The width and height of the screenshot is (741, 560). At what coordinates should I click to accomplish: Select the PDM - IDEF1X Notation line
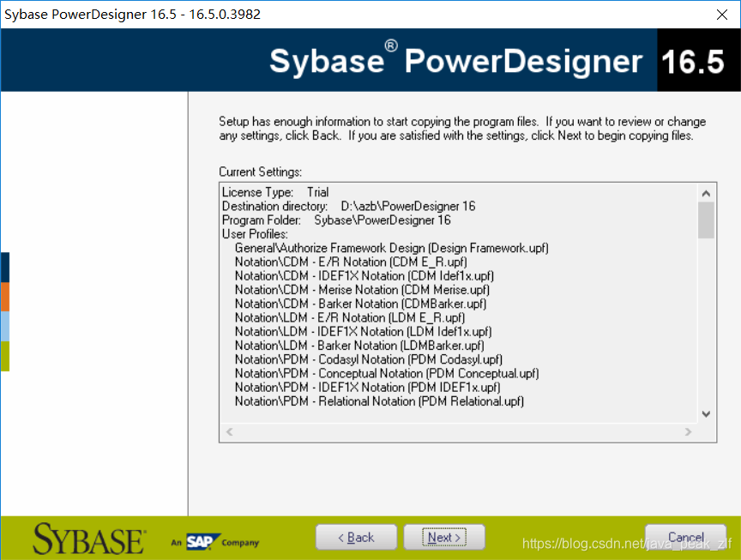[x=368, y=388]
